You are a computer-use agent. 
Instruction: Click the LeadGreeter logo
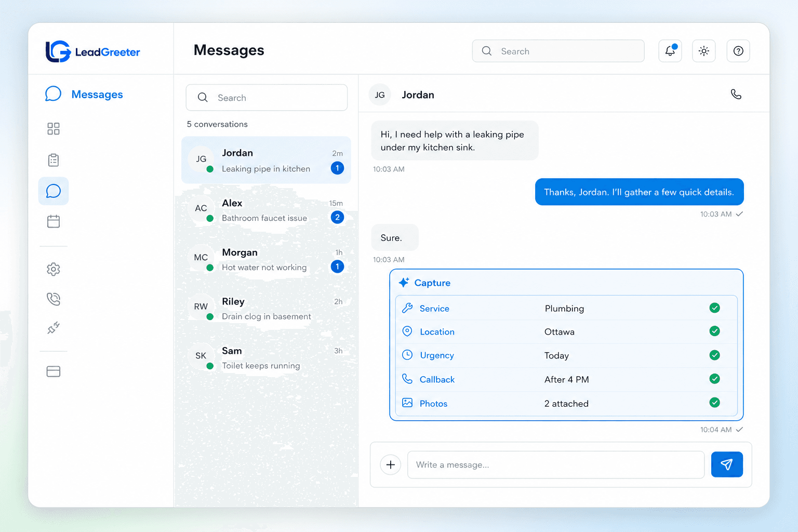point(92,51)
